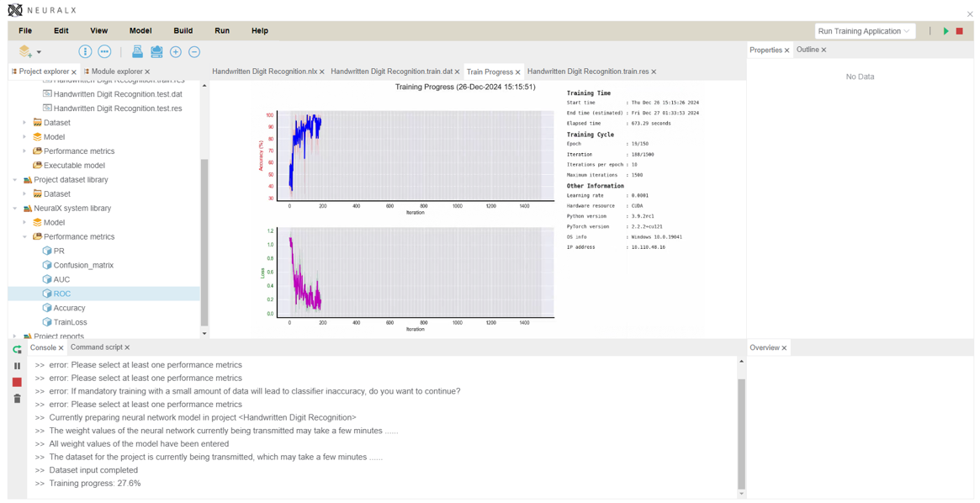The image size is (980, 503).
Task: Collapse system library Performance metrics folder
Action: click(24, 237)
